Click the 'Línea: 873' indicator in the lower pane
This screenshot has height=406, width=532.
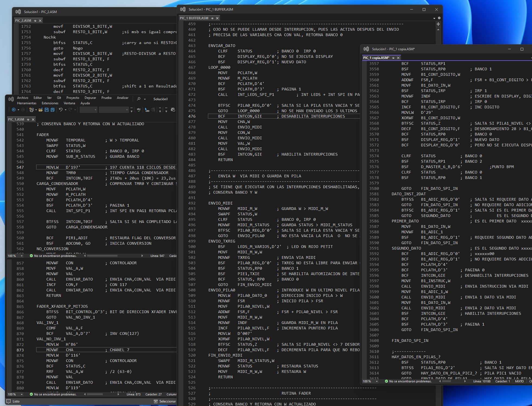[x=133, y=394]
